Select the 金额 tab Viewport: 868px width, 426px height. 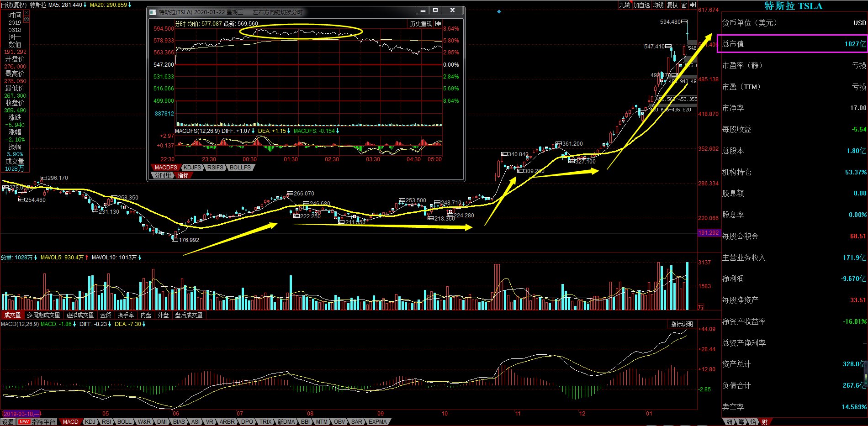[106, 315]
